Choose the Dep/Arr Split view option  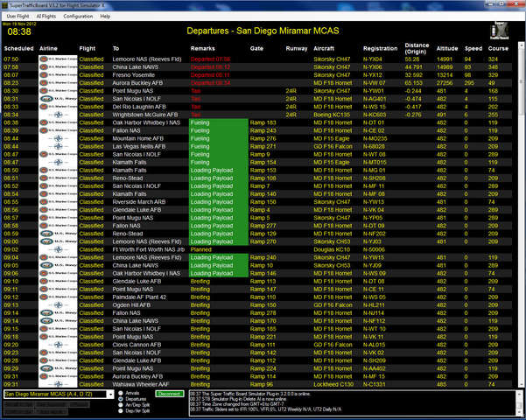(121, 411)
